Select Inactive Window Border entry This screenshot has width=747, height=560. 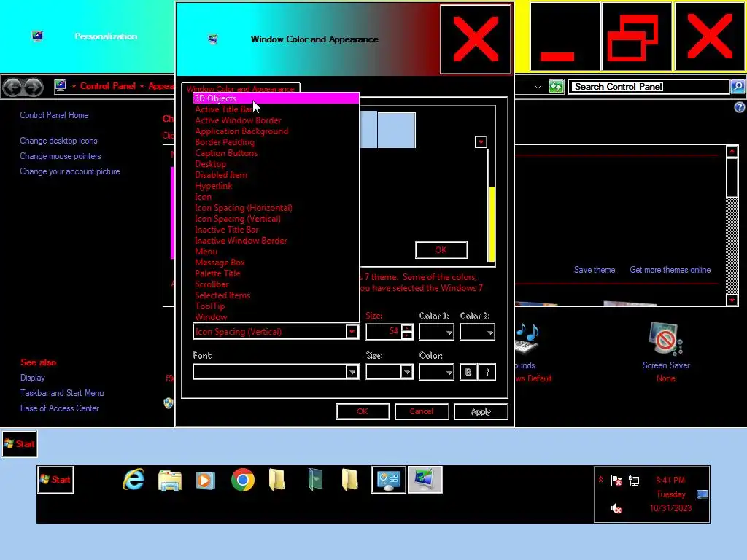[x=276, y=241]
